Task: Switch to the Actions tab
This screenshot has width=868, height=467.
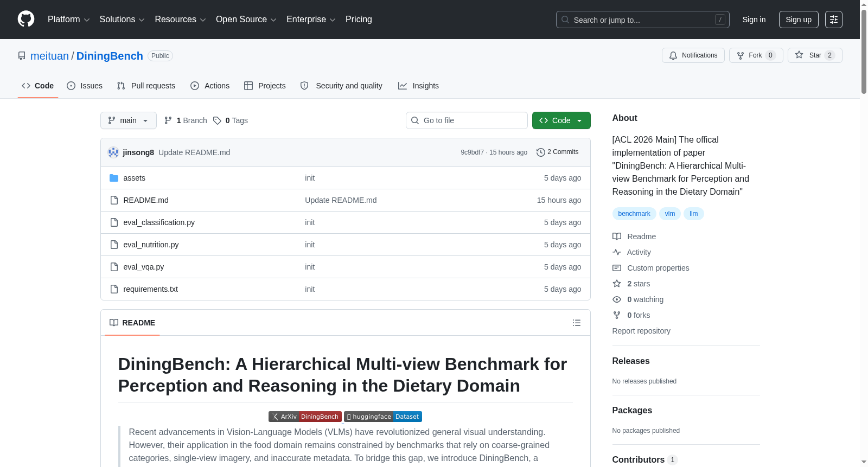Action: (x=210, y=86)
